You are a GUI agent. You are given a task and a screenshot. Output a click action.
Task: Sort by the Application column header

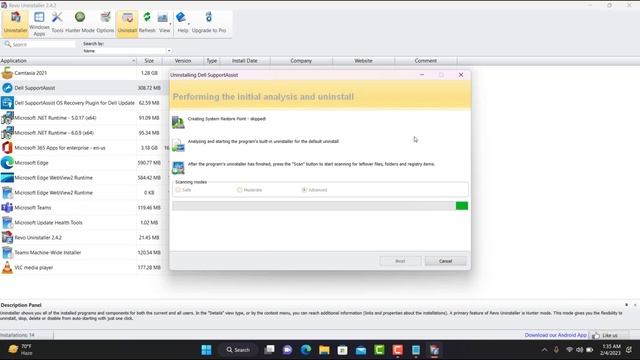(68, 60)
